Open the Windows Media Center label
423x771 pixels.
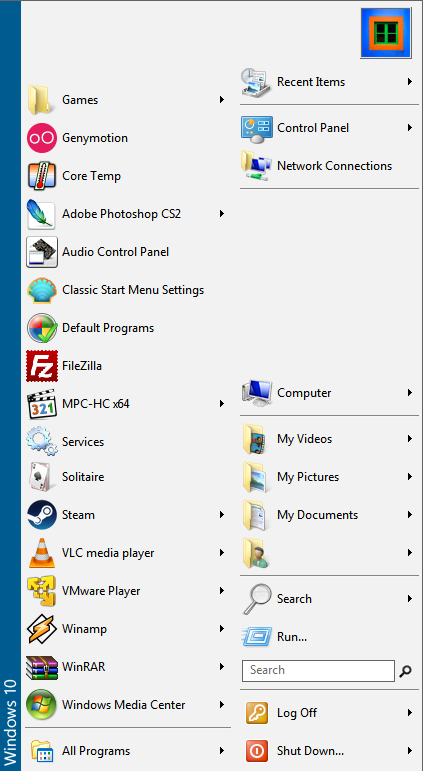coord(123,705)
